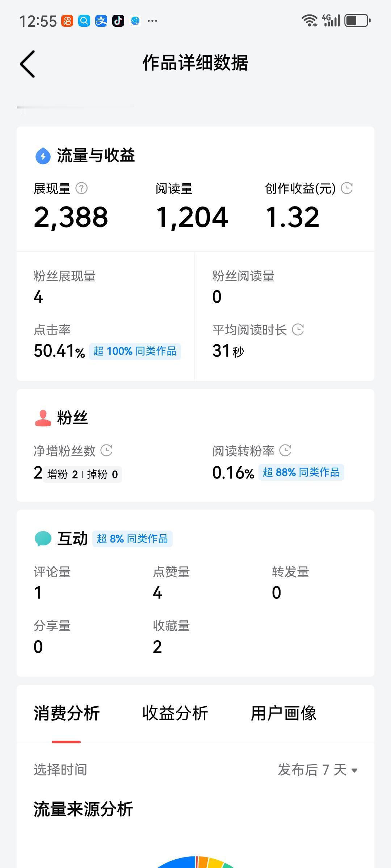Image resolution: width=391 pixels, height=868 pixels.
Task: Open the 发布后 7 天 time dropdown
Action: [x=318, y=770]
